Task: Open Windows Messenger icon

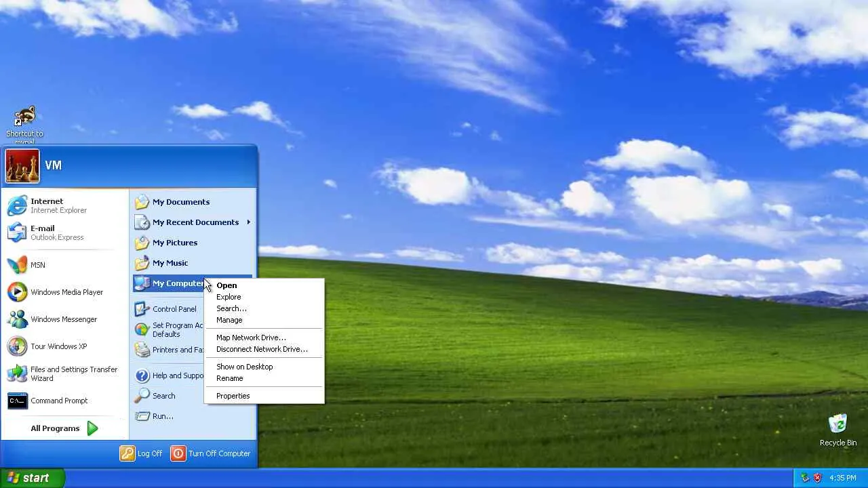Action: coord(18,319)
